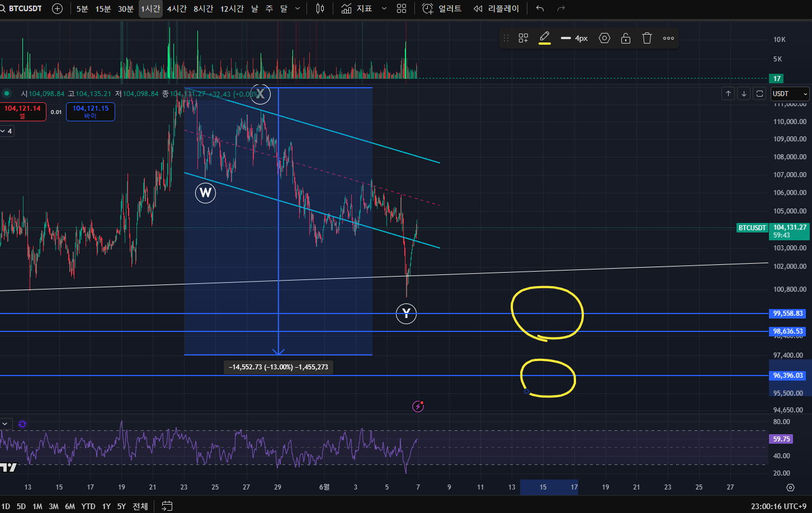812x513 pixels.
Task: Open go-to-date calendar icon
Action: pyautogui.click(x=167, y=506)
